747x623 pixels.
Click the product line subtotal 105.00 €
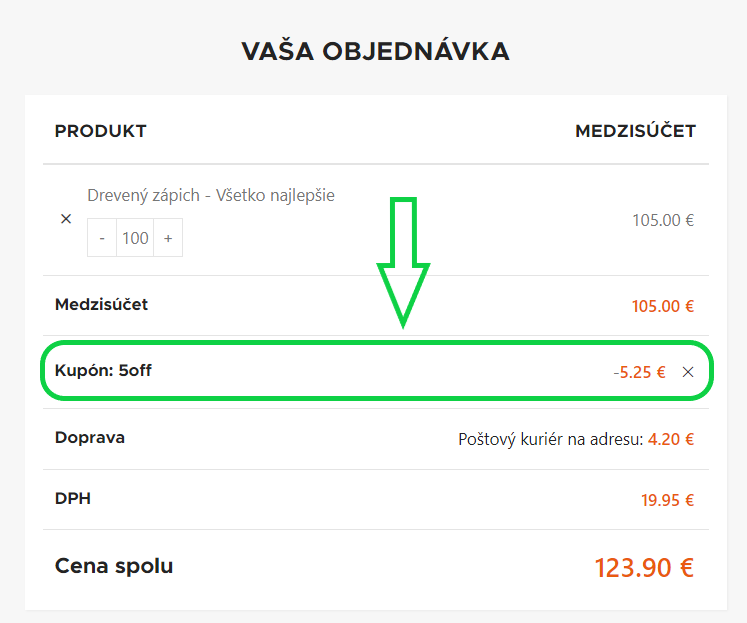pos(663,220)
